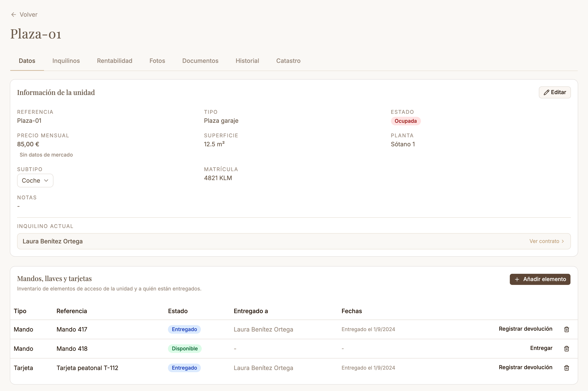Select the current tenant Laura Benítez Ortega card

[x=294, y=241]
